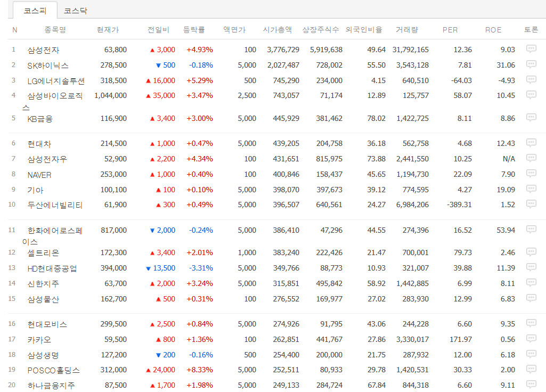Click the 전일비 column header

point(158,30)
